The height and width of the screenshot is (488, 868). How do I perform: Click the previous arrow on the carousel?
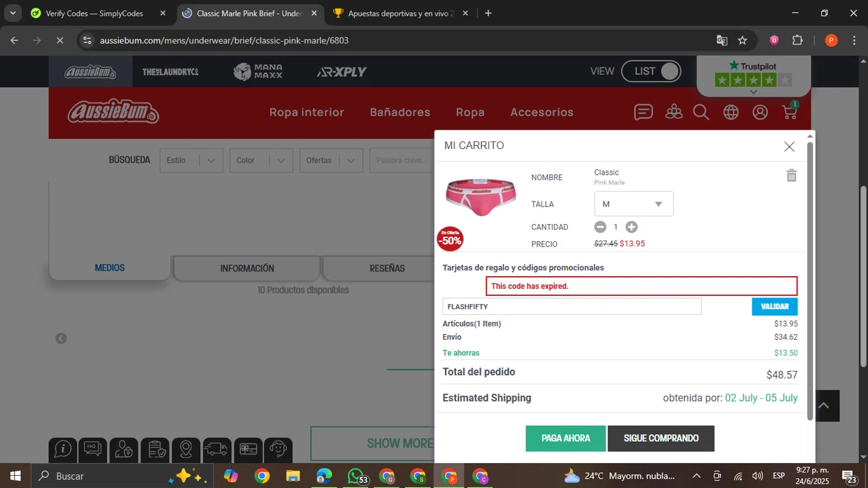pos(61,339)
